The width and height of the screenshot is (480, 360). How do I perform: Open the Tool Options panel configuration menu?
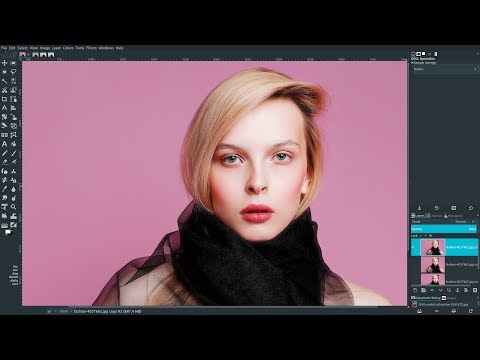pyautogui.click(x=477, y=53)
